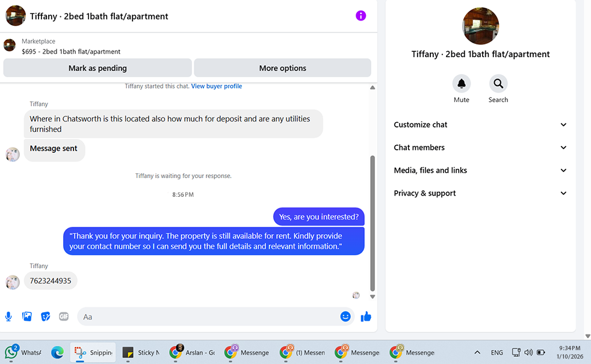This screenshot has height=364, width=591.
Task: Click the chat scrollbar up arrow
Action: click(373, 87)
